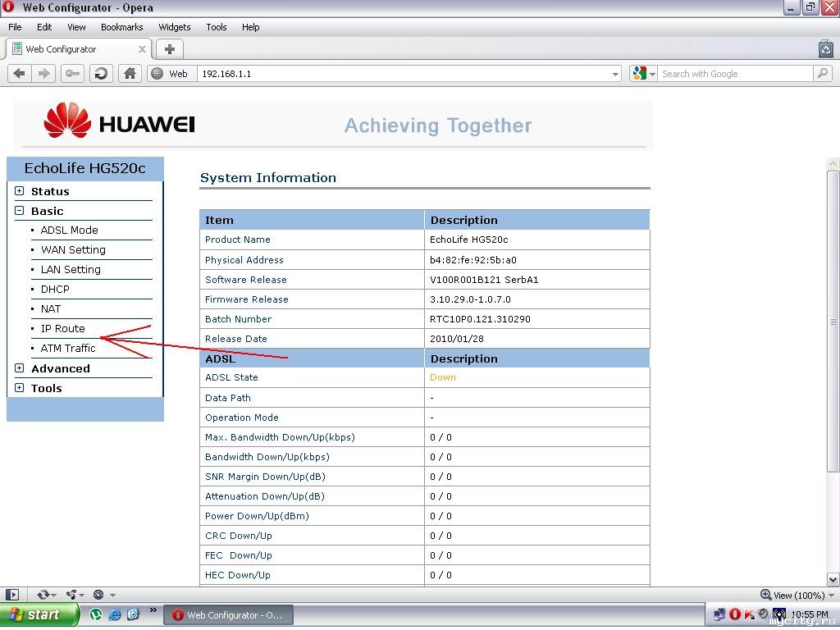Open the Help menu
Viewport: 840px width, 630px height.
pyautogui.click(x=250, y=27)
